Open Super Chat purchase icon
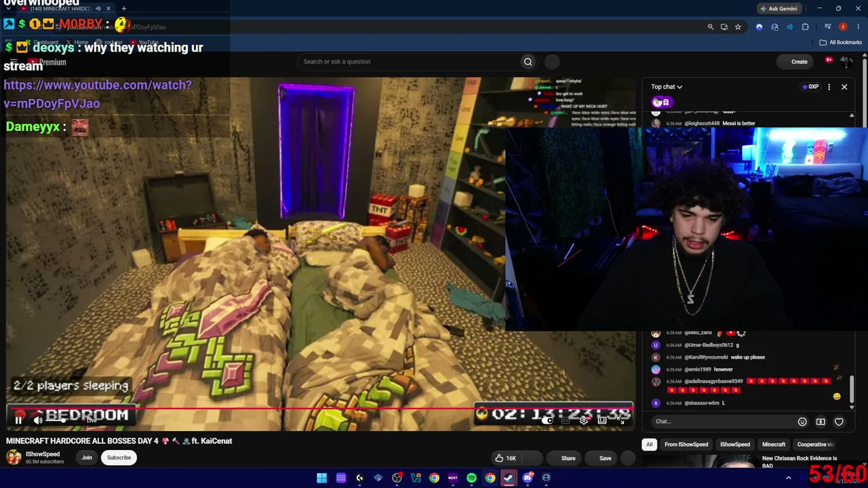Viewport: 868px width, 488px height. point(821,422)
